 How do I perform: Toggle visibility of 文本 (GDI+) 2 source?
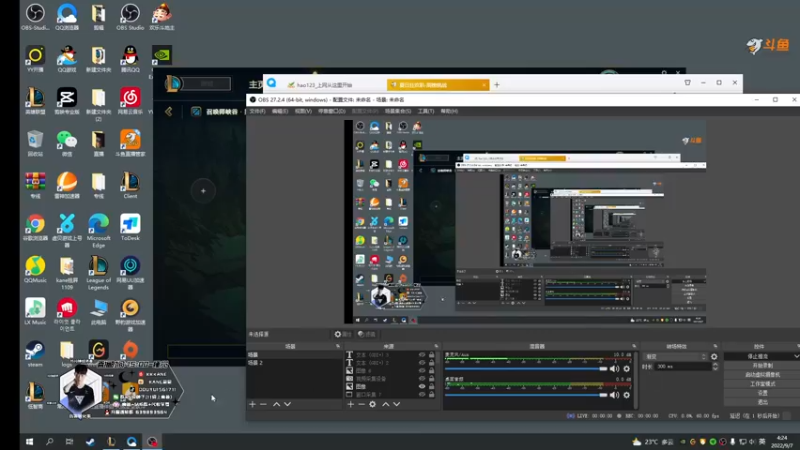(x=422, y=363)
